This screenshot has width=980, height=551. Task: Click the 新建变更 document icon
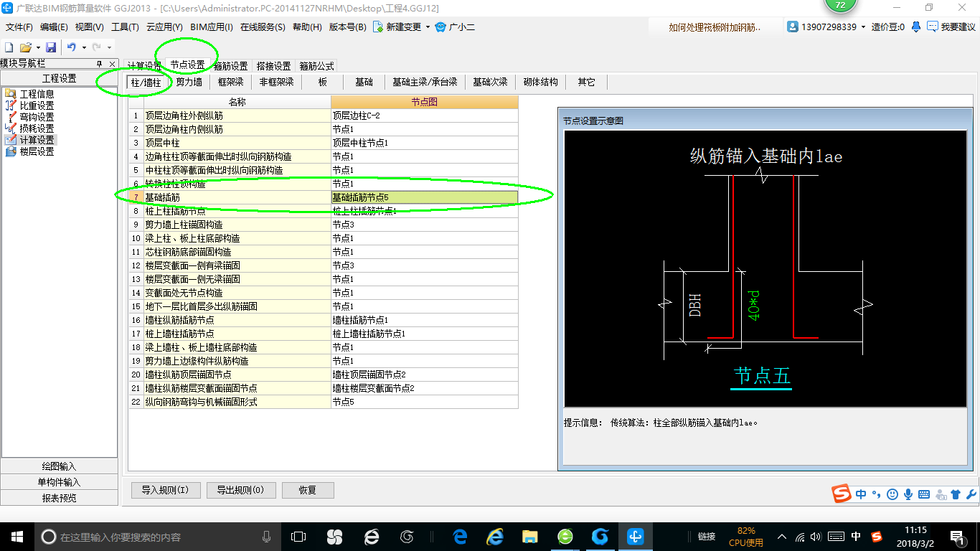pos(377,27)
